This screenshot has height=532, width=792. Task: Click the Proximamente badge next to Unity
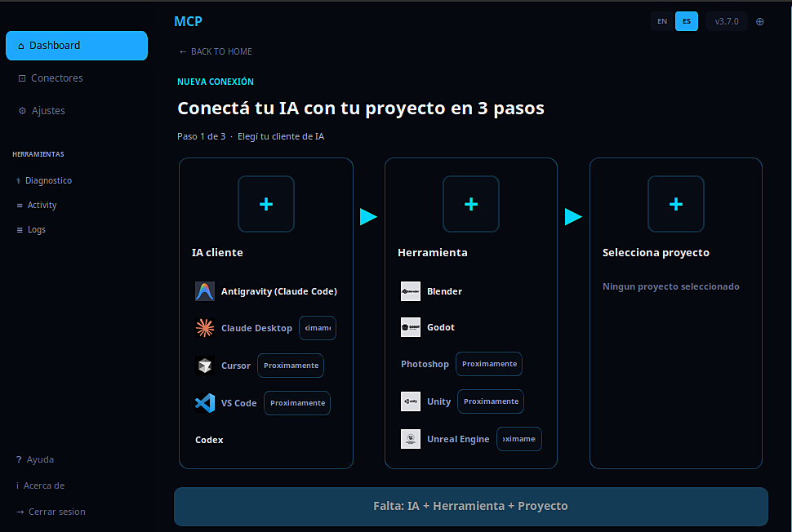491,401
